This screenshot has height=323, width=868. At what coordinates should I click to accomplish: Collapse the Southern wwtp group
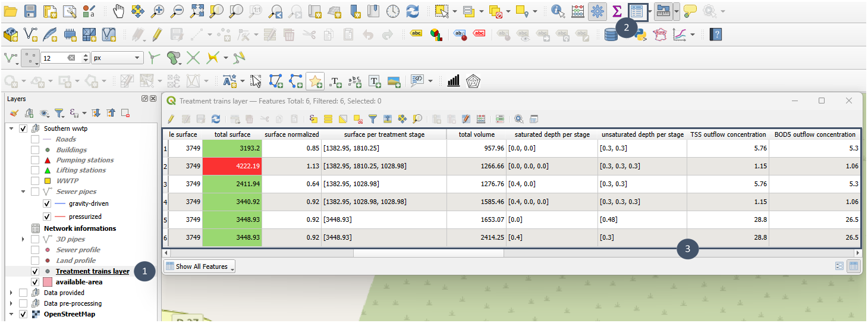point(11,128)
